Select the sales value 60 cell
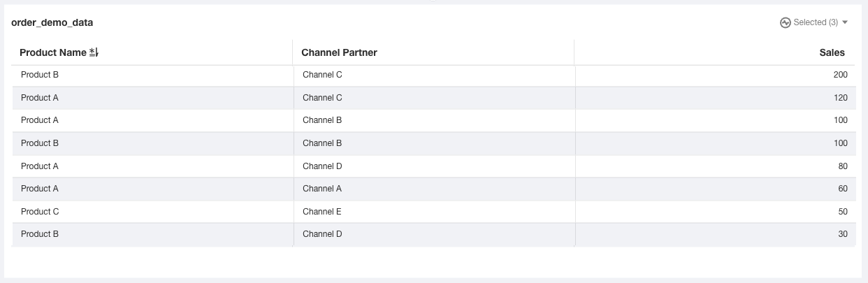The width and height of the screenshot is (868, 283). tap(842, 189)
